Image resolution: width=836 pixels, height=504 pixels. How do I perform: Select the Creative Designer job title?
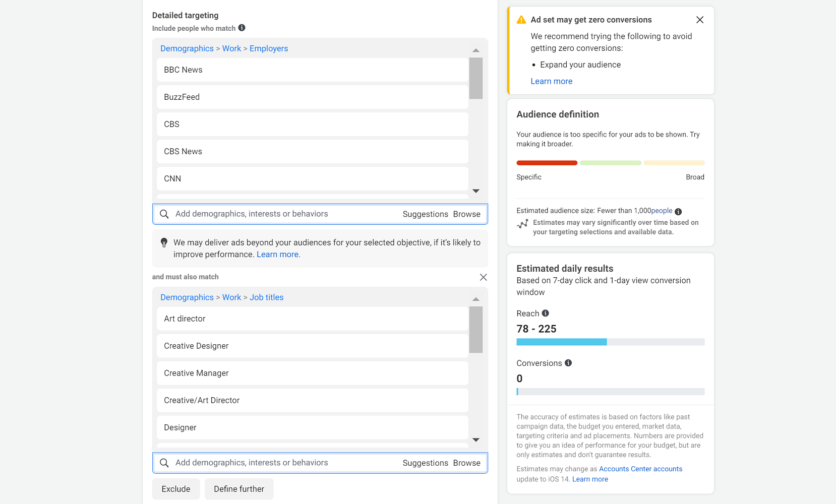tap(313, 346)
